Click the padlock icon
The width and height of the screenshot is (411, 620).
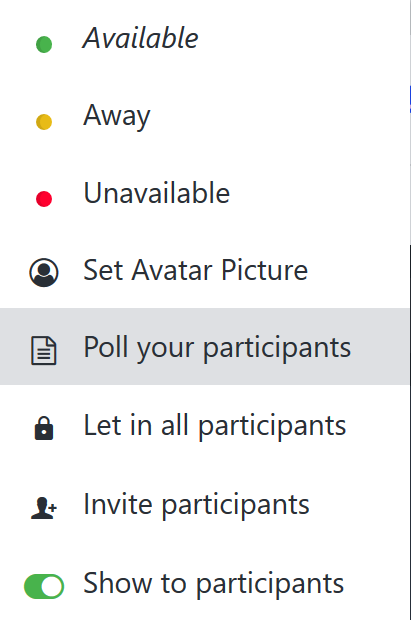coord(44,428)
